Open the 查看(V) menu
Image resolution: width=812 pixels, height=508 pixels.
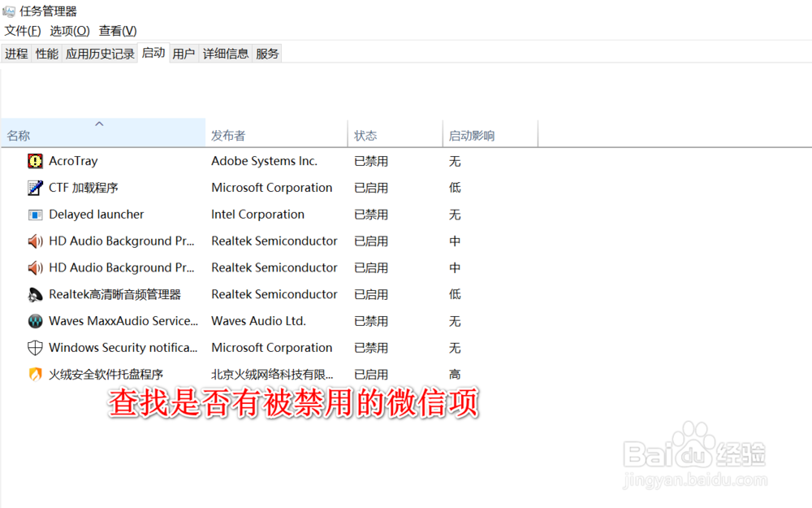pos(118,31)
